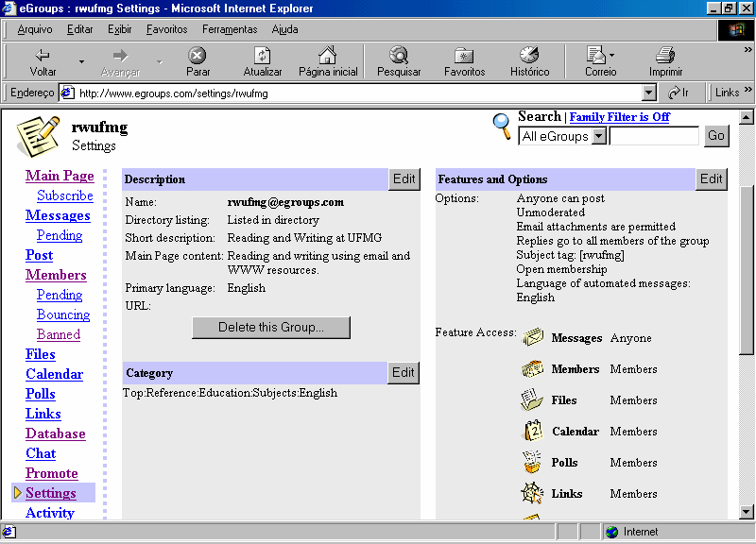Go to Página inicial home icon

(328, 55)
